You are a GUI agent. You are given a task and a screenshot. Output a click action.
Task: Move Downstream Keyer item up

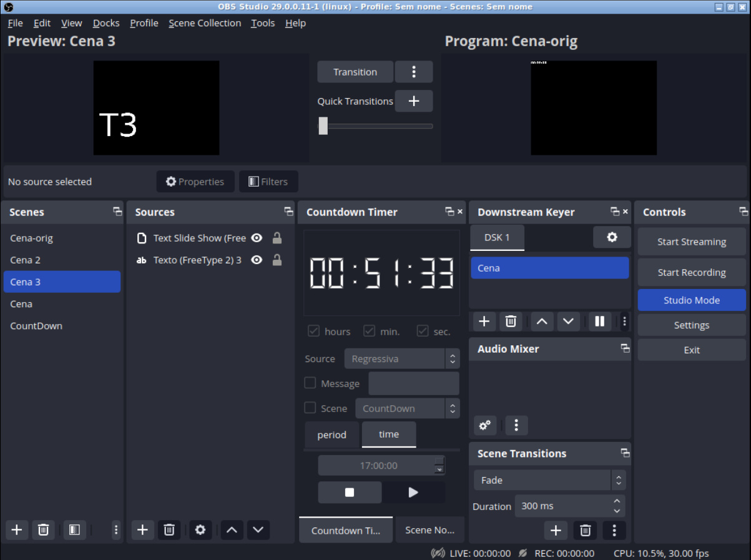click(542, 322)
